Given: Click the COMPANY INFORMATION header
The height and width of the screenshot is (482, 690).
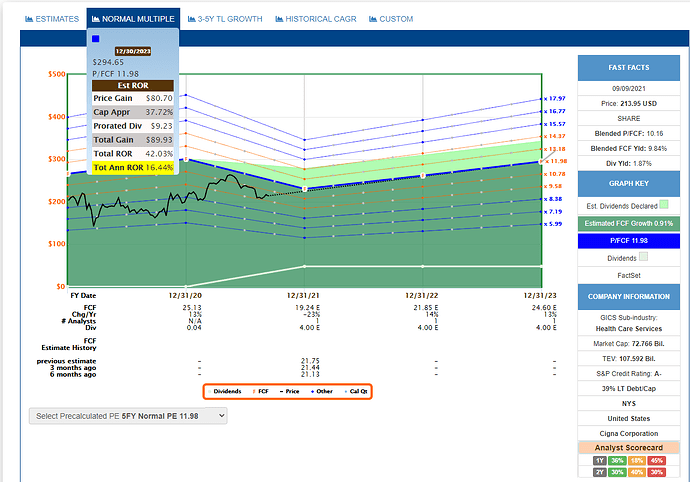Looking at the screenshot, I should (629, 297).
